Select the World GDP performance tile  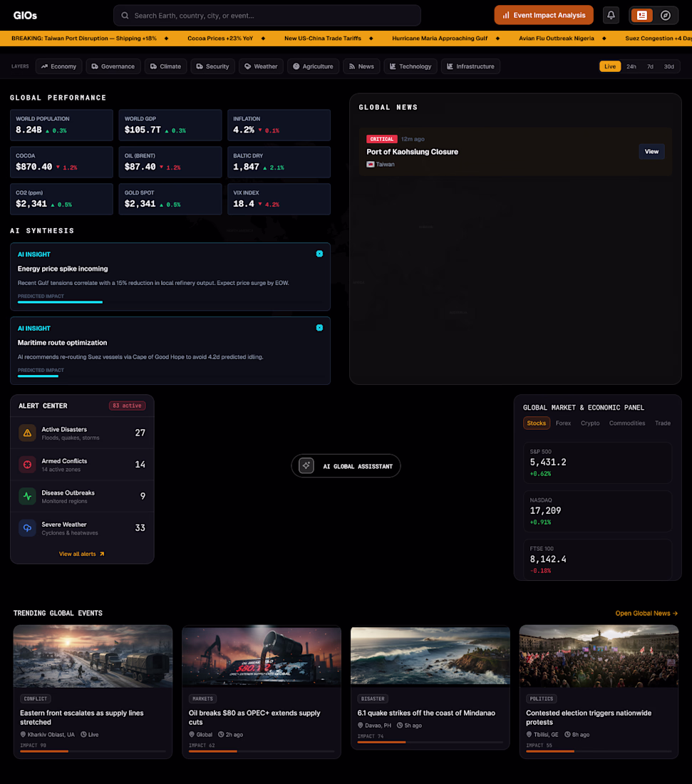coord(170,125)
